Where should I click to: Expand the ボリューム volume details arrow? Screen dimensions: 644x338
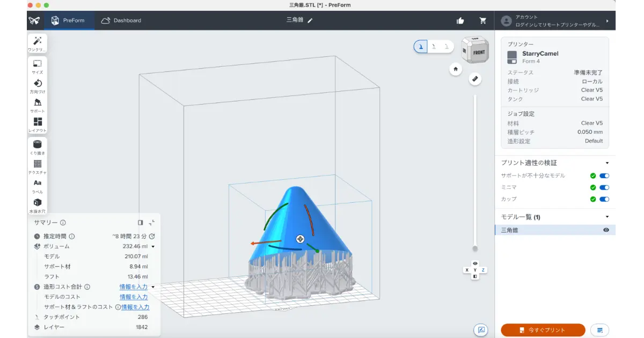coord(153,246)
